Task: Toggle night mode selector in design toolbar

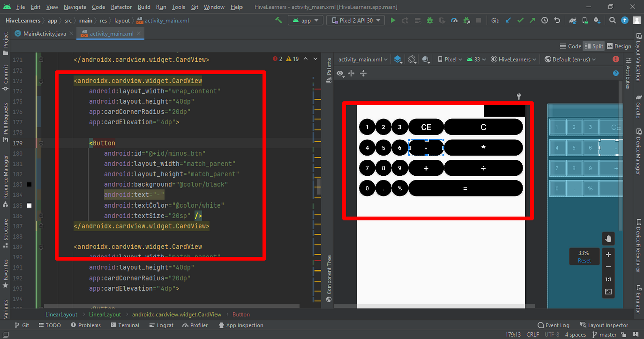Action: [427, 59]
